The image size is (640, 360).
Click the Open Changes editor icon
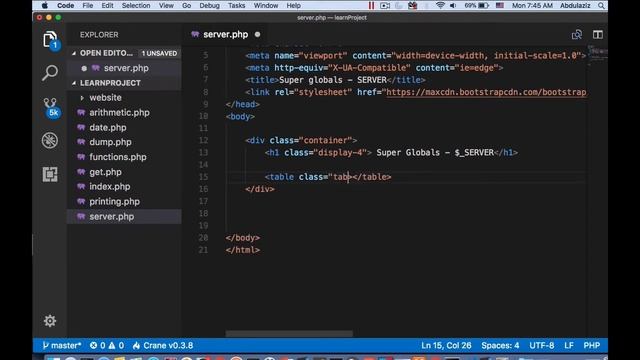(576, 35)
